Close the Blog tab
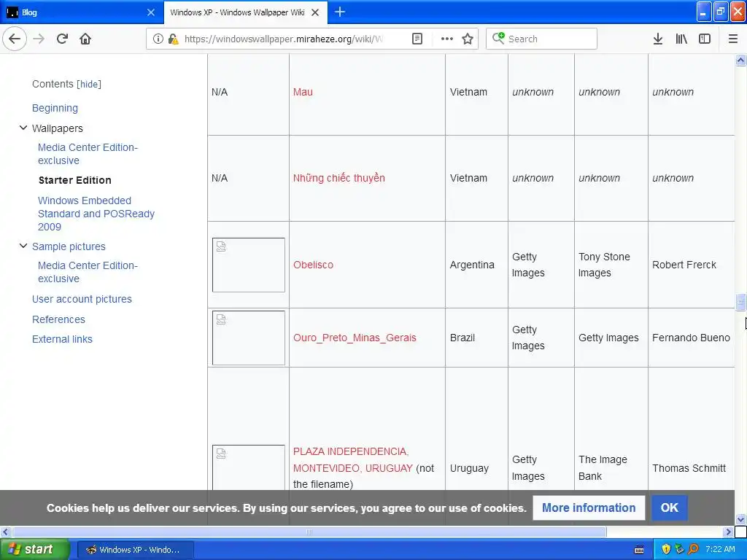 click(151, 12)
